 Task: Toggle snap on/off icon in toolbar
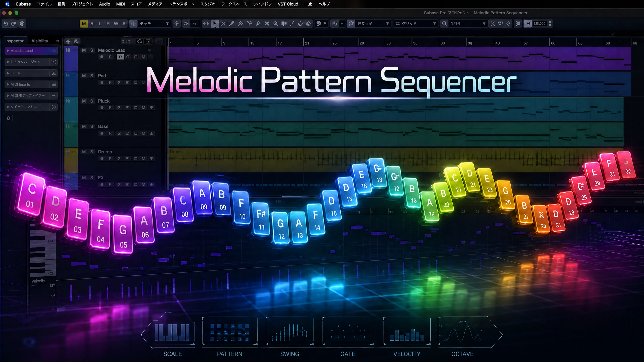(351, 24)
